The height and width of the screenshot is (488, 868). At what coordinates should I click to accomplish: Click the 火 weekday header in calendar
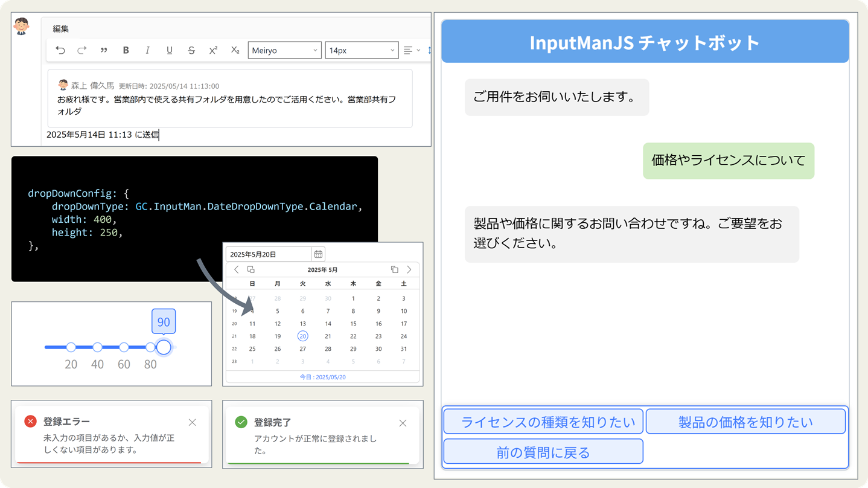302,284
